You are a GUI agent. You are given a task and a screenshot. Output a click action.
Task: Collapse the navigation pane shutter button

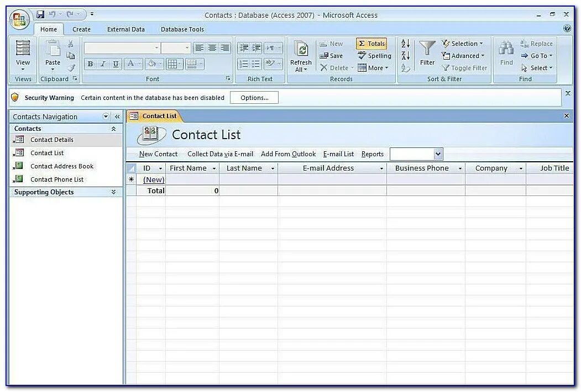coord(117,116)
